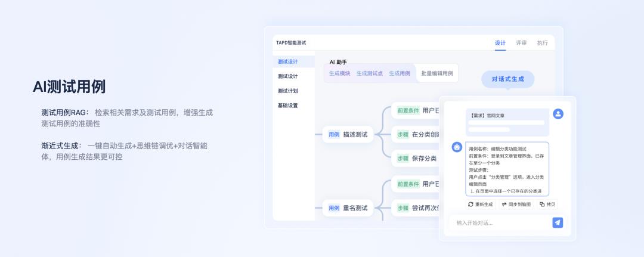Switch to the 执行 tab
The width and height of the screenshot is (644, 257).
tap(542, 43)
